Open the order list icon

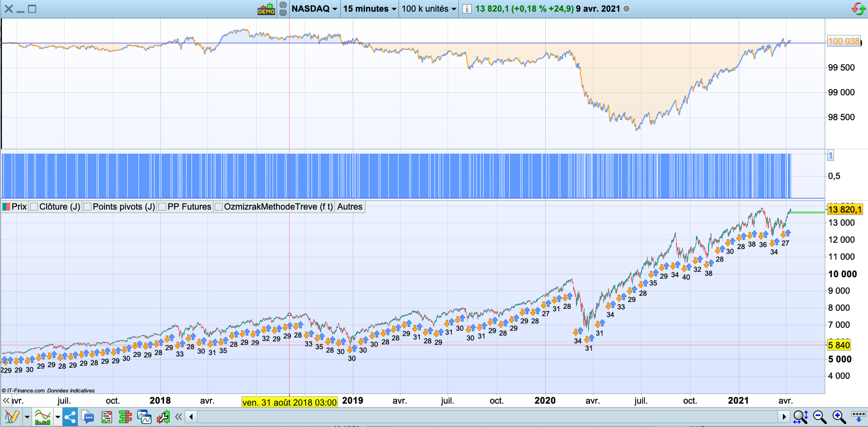106,417
